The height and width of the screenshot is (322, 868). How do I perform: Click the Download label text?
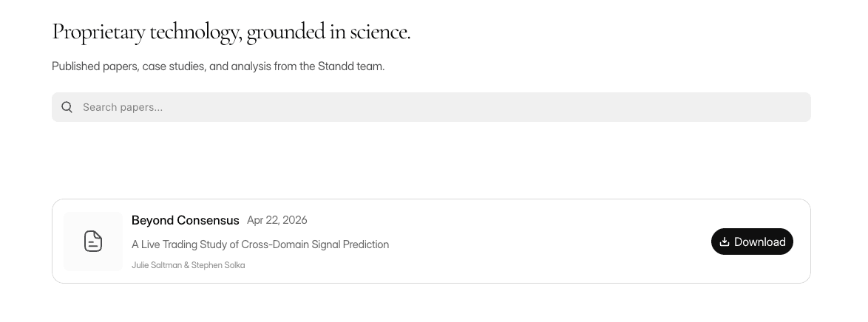(759, 241)
